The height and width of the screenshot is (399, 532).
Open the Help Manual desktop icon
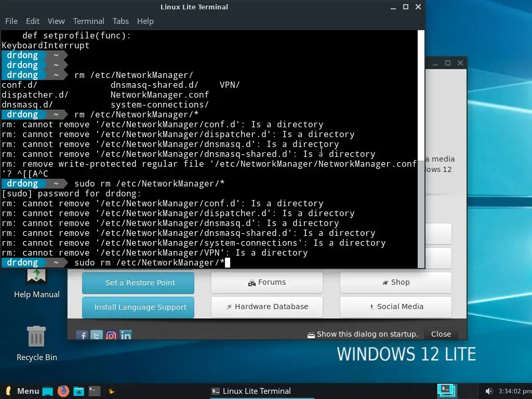(x=37, y=283)
